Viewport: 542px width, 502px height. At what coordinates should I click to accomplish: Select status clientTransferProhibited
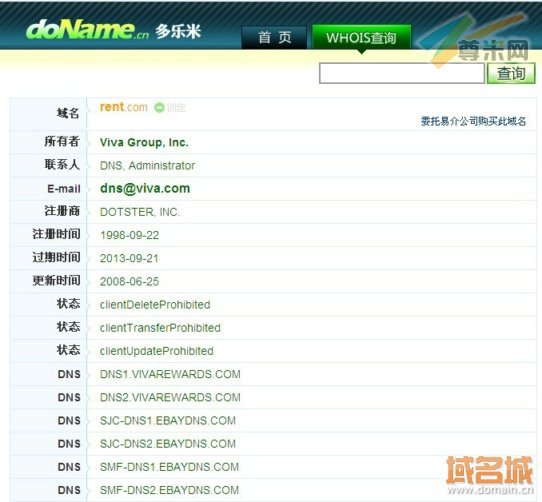point(160,328)
